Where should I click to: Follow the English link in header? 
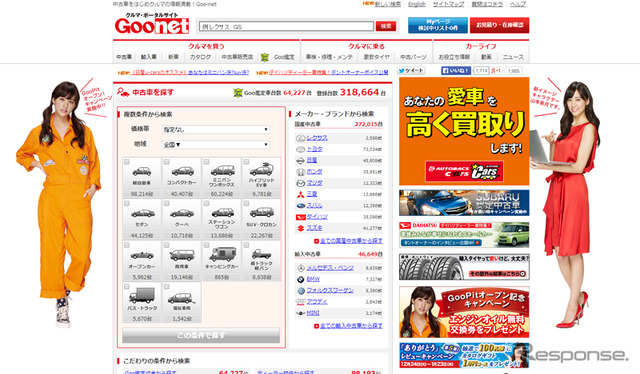tap(417, 4)
